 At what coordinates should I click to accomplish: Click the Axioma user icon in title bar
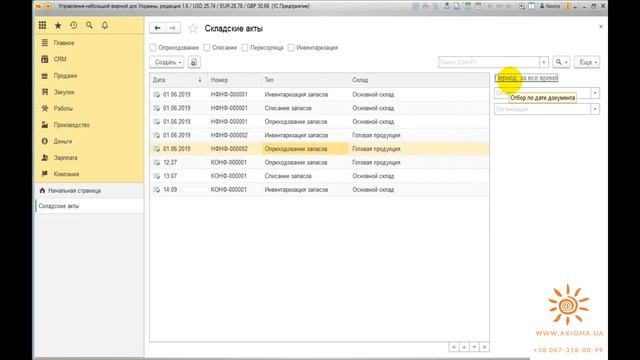pyautogui.click(x=542, y=6)
